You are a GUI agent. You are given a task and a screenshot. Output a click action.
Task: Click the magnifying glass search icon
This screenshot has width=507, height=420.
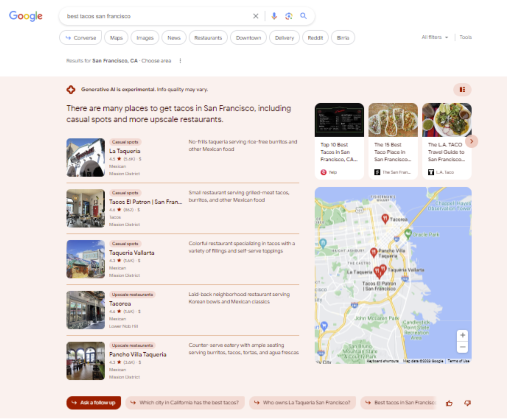pyautogui.click(x=303, y=16)
